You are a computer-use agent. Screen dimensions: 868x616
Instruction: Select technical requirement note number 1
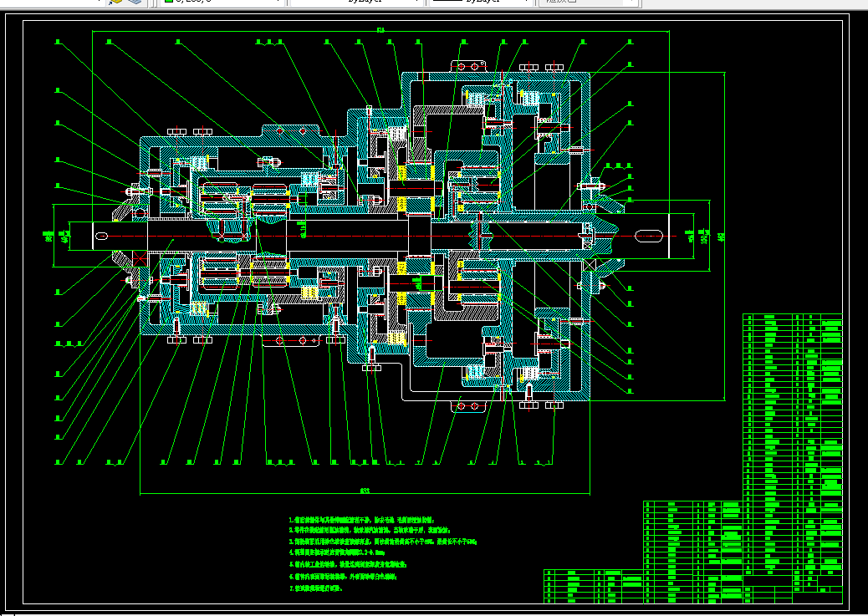pyautogui.click(x=362, y=520)
